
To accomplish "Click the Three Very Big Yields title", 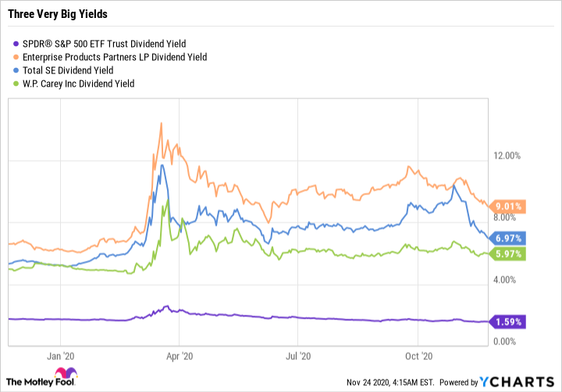I will point(58,15).
